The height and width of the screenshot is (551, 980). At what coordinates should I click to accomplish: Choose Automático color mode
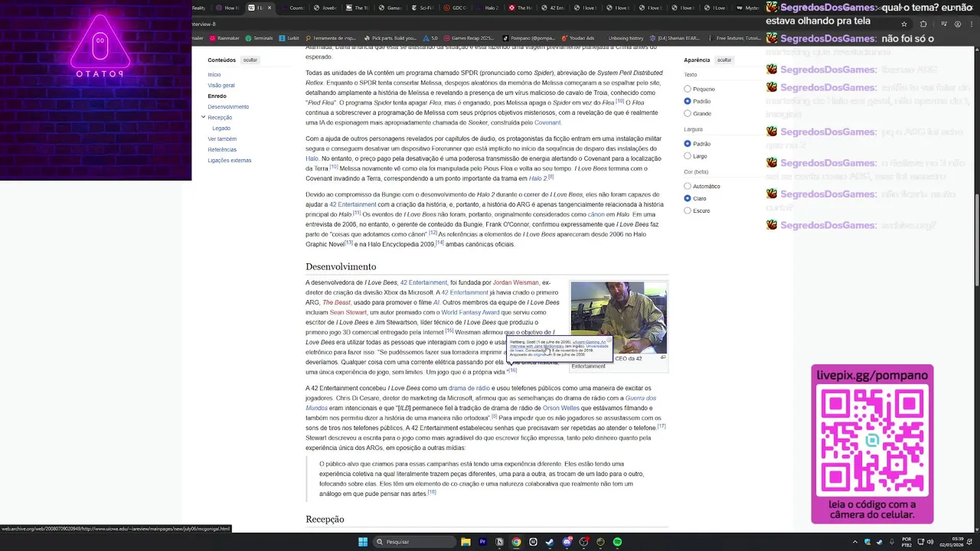tap(688, 186)
